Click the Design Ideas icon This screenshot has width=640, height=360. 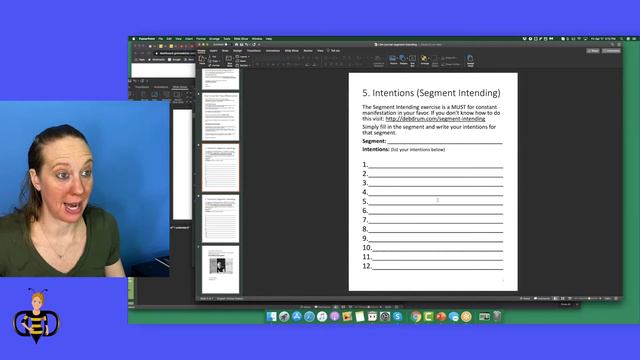470,60
